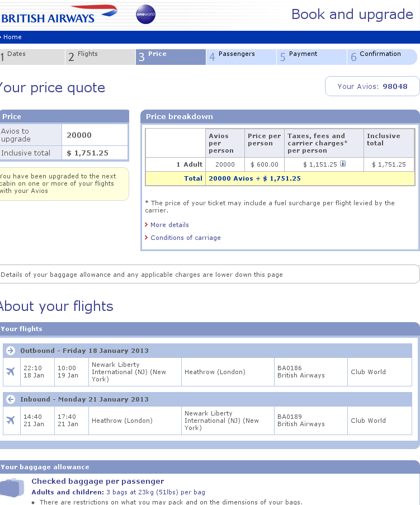The image size is (420, 505).
Task: Expand the More details link
Action: coord(169,225)
